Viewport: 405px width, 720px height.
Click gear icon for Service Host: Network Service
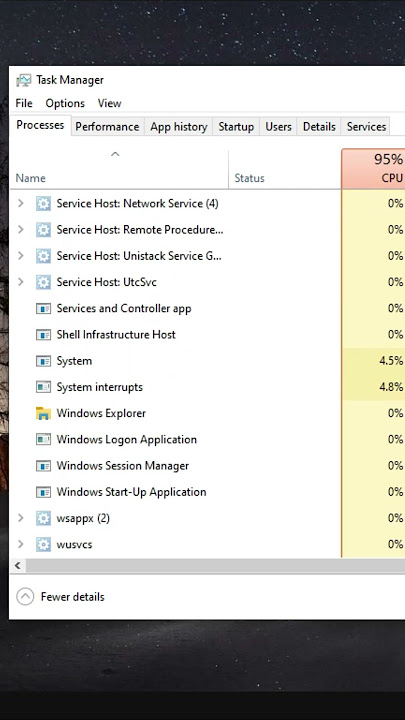pos(43,203)
